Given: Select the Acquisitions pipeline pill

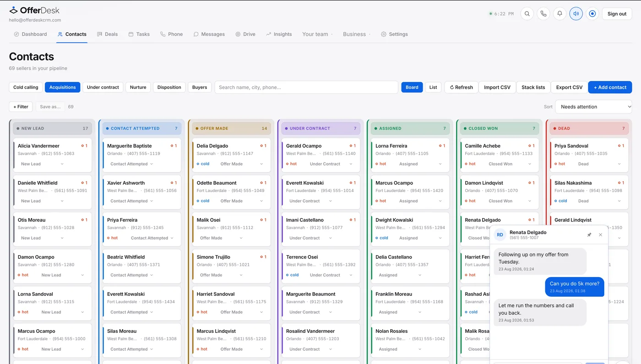Looking at the screenshot, I should point(63,87).
